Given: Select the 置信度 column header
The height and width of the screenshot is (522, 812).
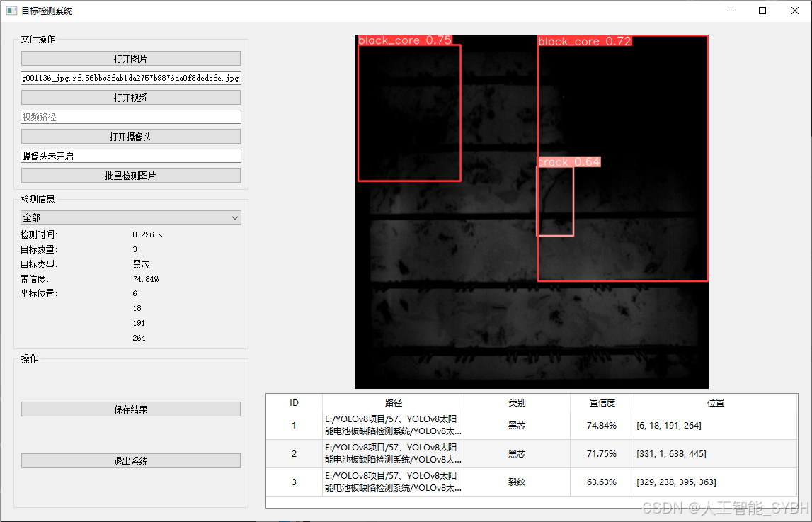Looking at the screenshot, I should pyautogui.click(x=602, y=403).
